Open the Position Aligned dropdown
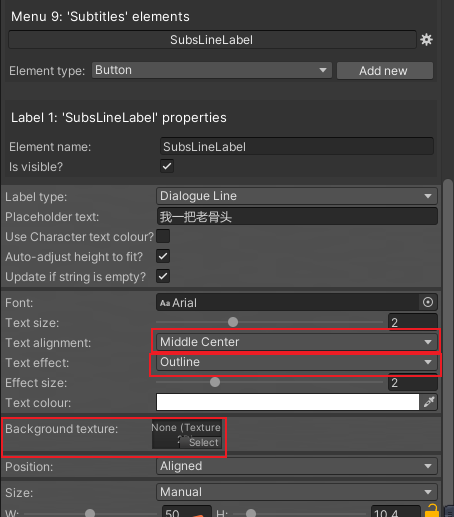 pos(297,466)
